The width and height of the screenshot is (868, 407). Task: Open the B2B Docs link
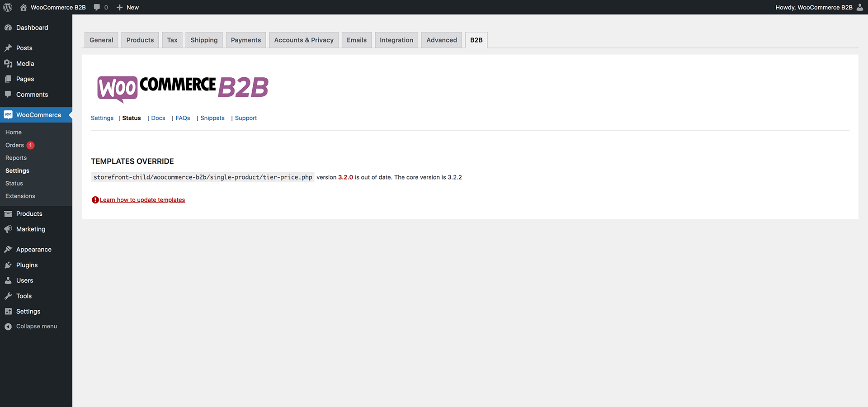[x=158, y=118]
